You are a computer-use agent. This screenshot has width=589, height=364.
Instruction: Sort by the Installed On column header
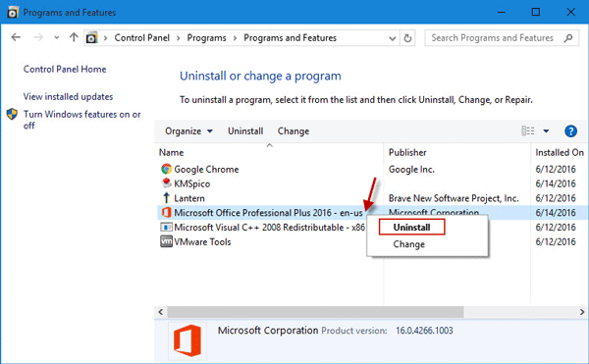click(560, 152)
